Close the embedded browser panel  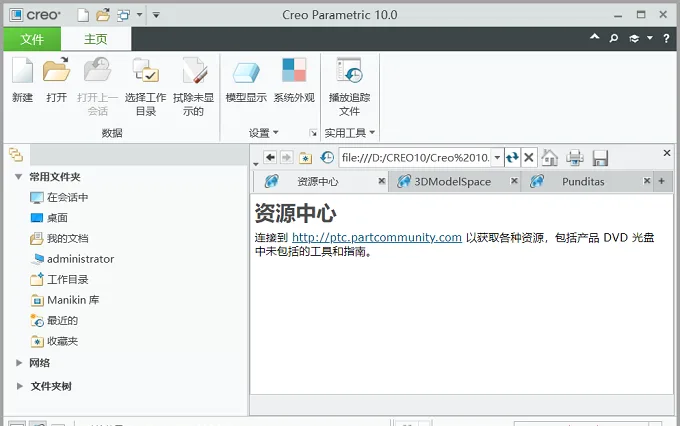tap(667, 153)
